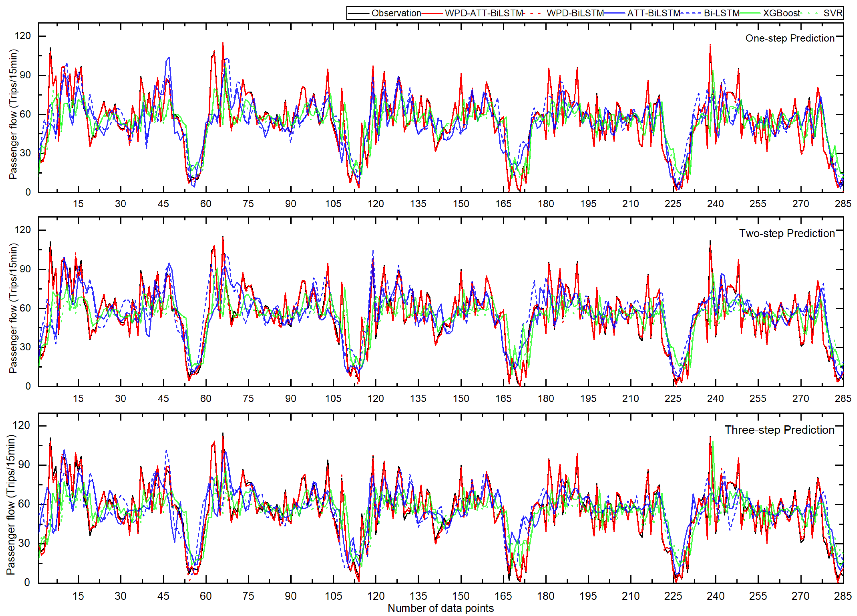Viewport: 857px width, 616px height.
Task: Click y-axis tick 120 in One-step Prediction panel
Action: click(x=23, y=36)
